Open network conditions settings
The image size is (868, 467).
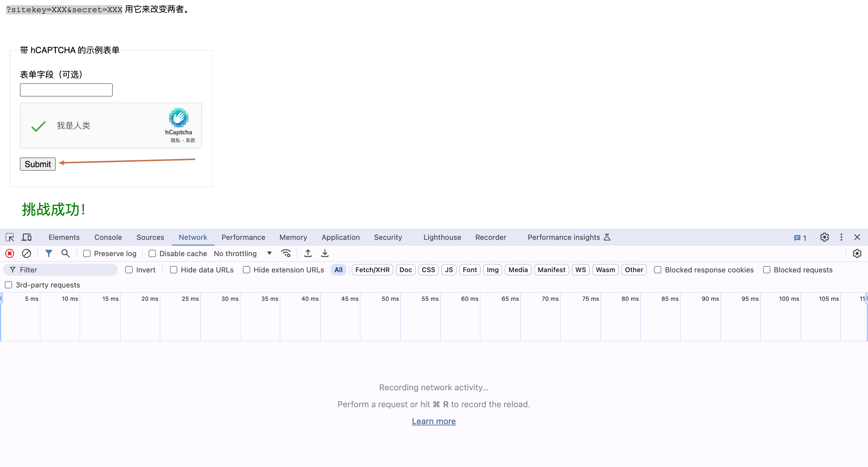point(286,253)
